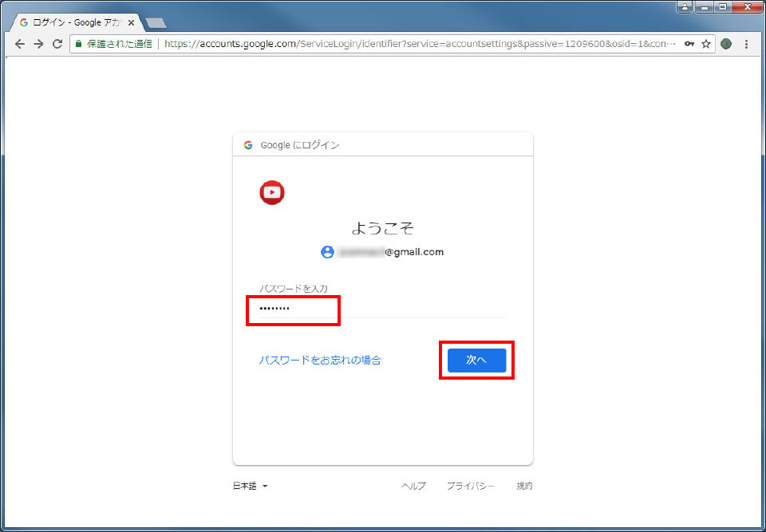Image resolution: width=766 pixels, height=532 pixels.
Task: Click the Google にログイン header text
Action: click(x=299, y=145)
